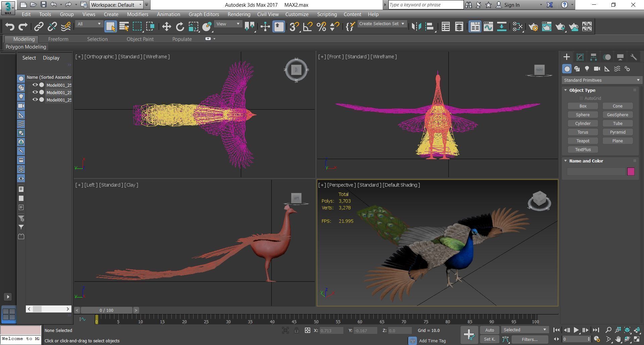Screen dimensions: 644x345
Task: Click the Select and Link chain icon
Action: pyautogui.click(x=39, y=26)
